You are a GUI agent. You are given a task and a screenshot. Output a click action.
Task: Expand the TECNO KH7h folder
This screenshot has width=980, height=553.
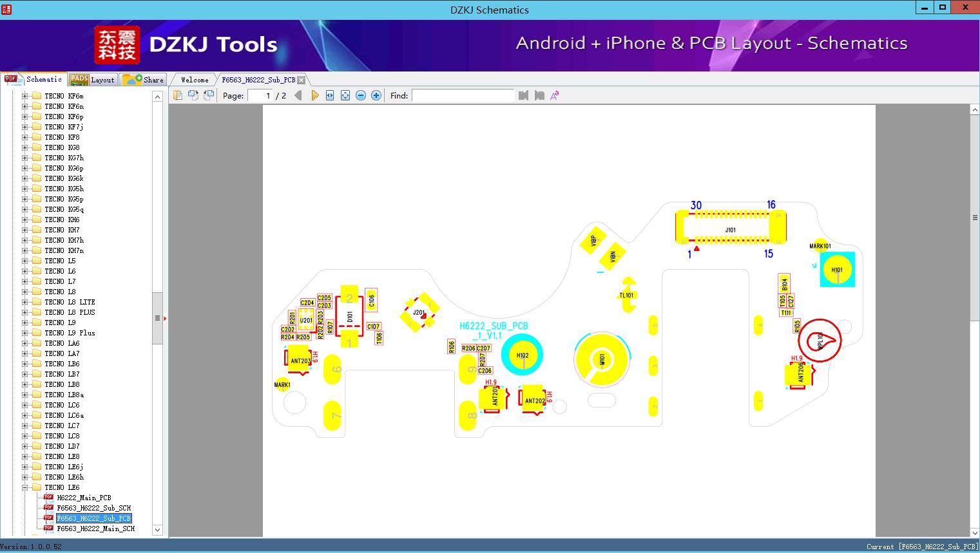click(25, 240)
